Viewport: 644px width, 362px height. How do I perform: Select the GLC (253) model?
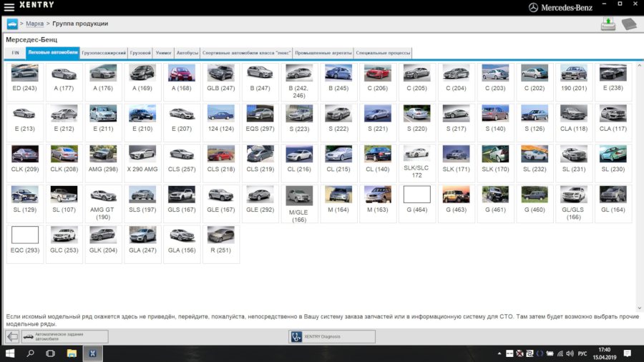pyautogui.click(x=64, y=244)
